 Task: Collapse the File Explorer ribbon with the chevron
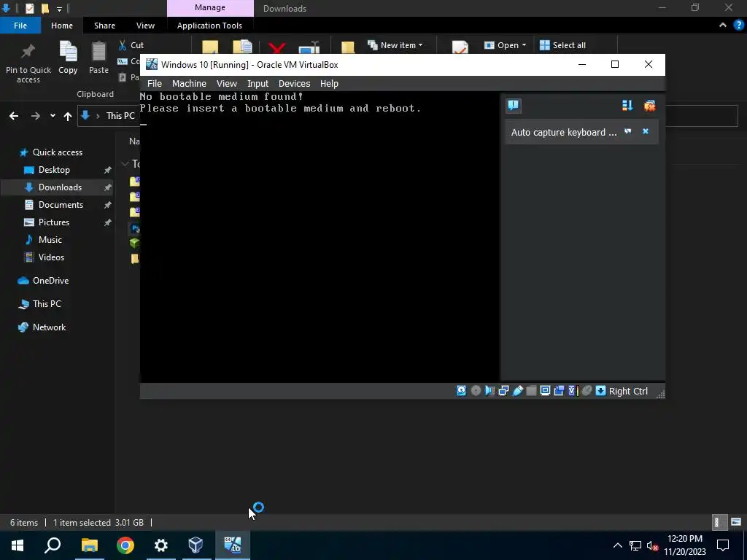click(x=723, y=26)
